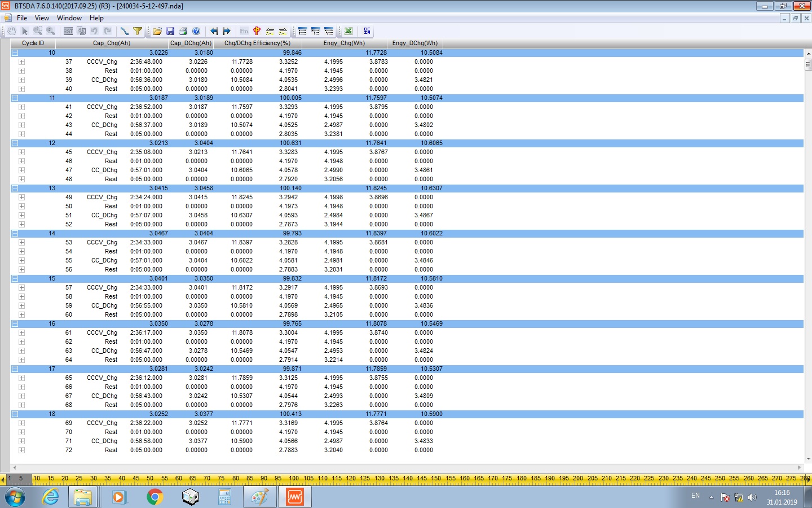The width and height of the screenshot is (812, 508).
Task: Click the redo arrow icon
Action: click(107, 31)
